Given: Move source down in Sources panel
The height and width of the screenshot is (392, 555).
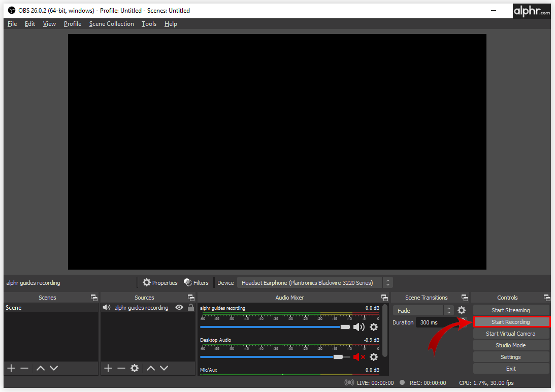Looking at the screenshot, I should pos(164,368).
